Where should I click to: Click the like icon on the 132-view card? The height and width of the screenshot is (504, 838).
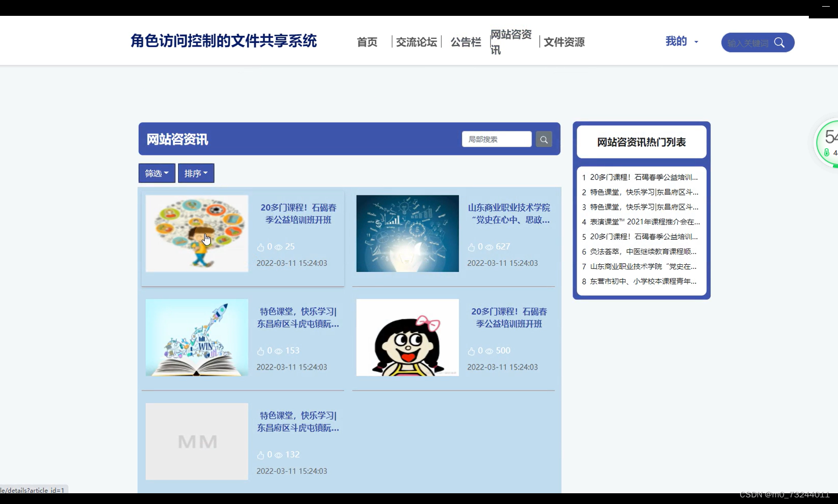(260, 455)
